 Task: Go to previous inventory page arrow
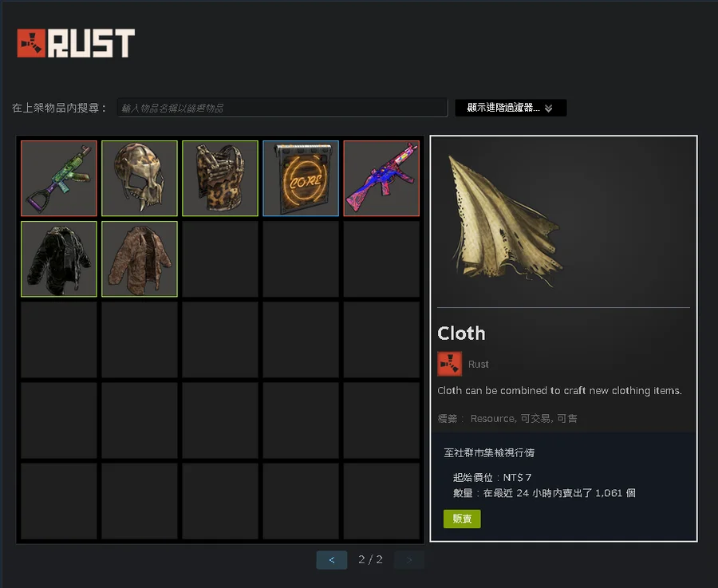(332, 559)
